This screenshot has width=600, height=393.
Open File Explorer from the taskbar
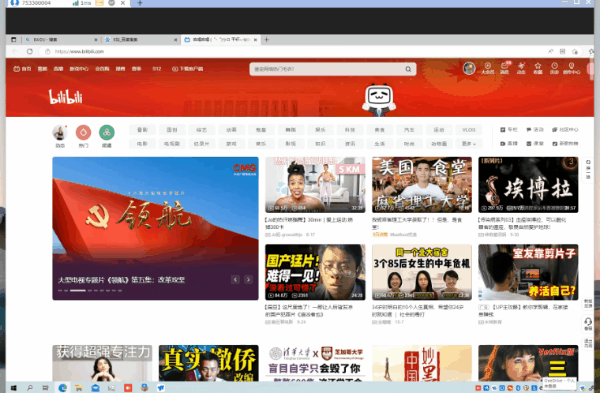click(x=79, y=388)
